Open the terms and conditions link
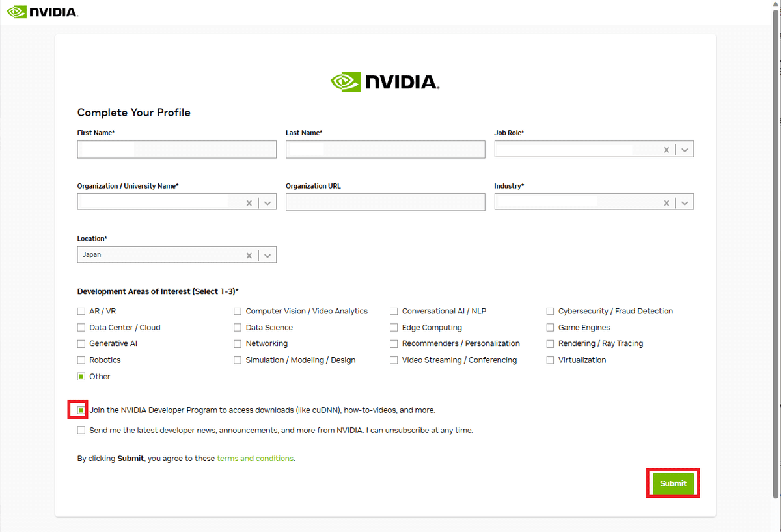Viewport: 781px width, 532px height. (x=255, y=459)
